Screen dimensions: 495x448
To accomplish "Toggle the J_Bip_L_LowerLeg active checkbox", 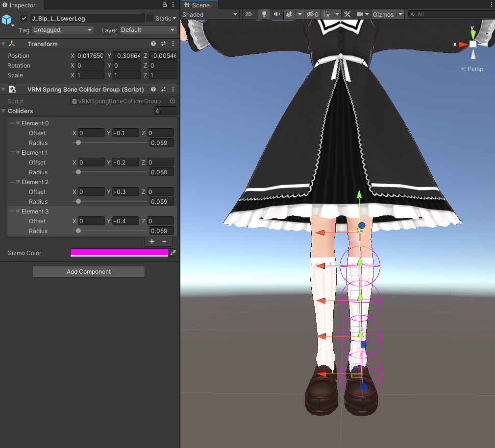I will pyautogui.click(x=23, y=18).
